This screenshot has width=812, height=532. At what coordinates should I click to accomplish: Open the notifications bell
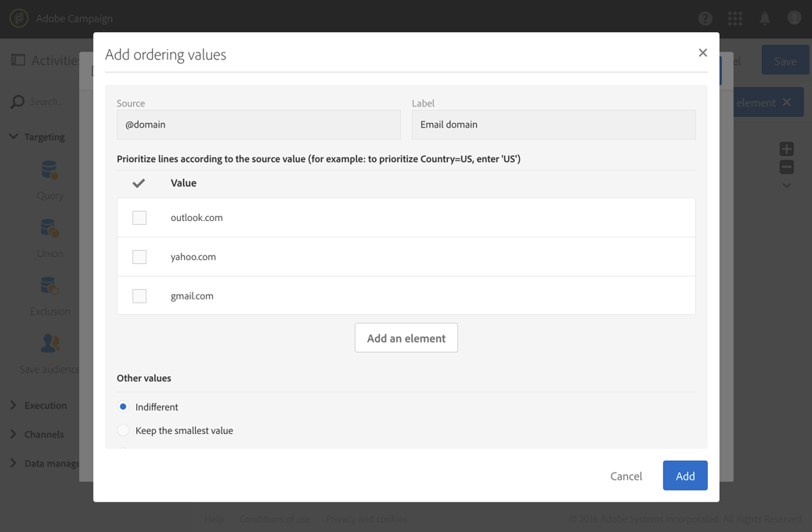pyautogui.click(x=764, y=18)
